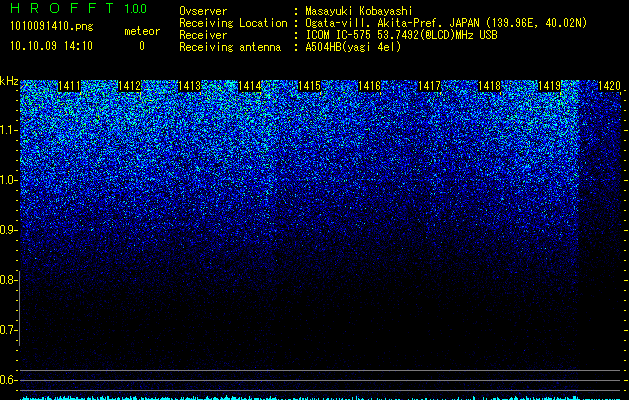This screenshot has width=629, height=400.
Task: Click the 1420 time marker label
Action: pos(609,86)
